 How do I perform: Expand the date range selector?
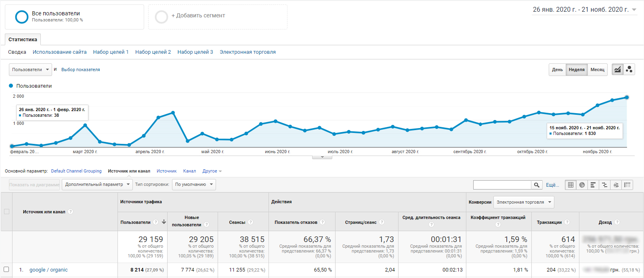tap(584, 10)
